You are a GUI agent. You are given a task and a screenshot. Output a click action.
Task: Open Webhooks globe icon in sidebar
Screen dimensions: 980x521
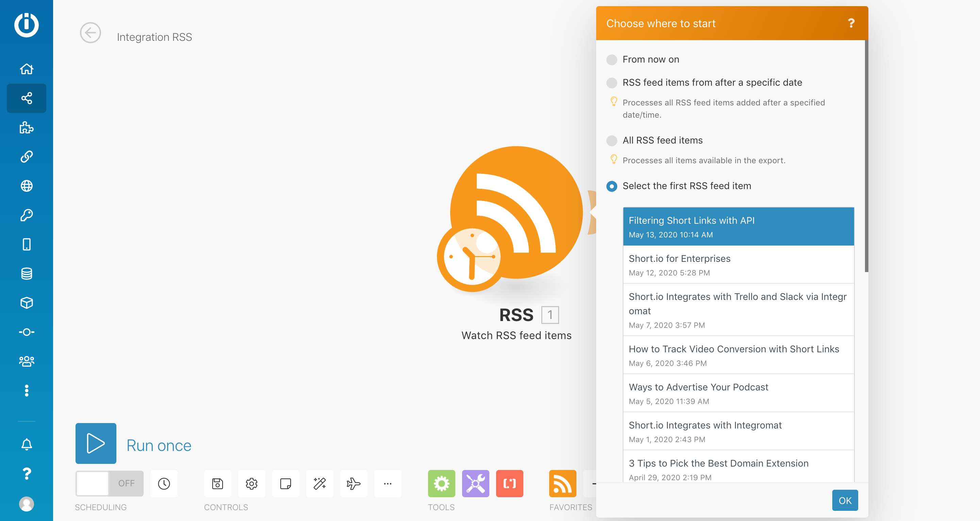tap(26, 186)
